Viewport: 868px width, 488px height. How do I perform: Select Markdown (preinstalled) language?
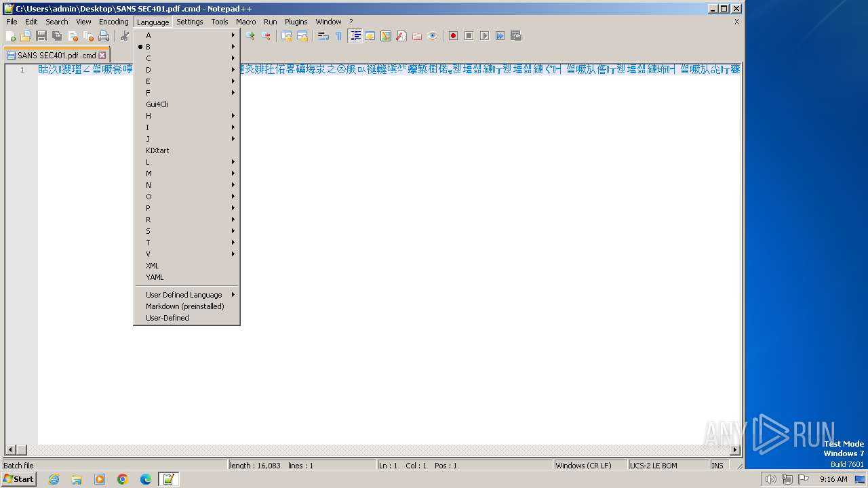[x=187, y=306]
